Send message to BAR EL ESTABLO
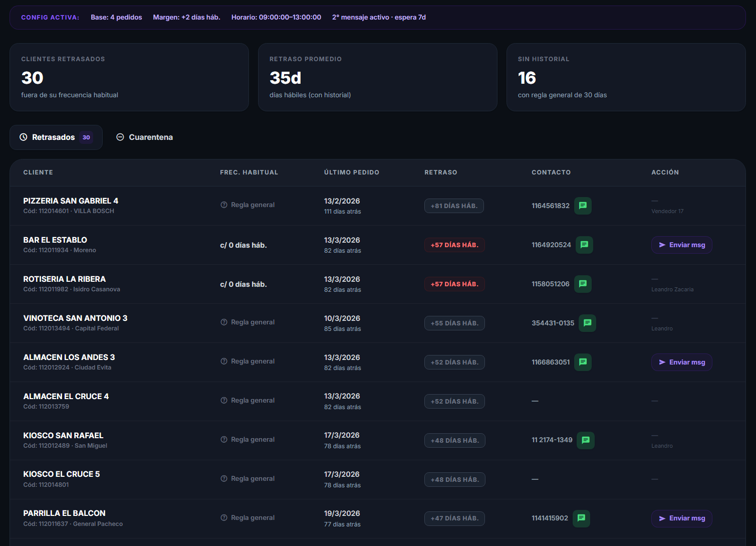The width and height of the screenshot is (756, 546). click(x=682, y=245)
